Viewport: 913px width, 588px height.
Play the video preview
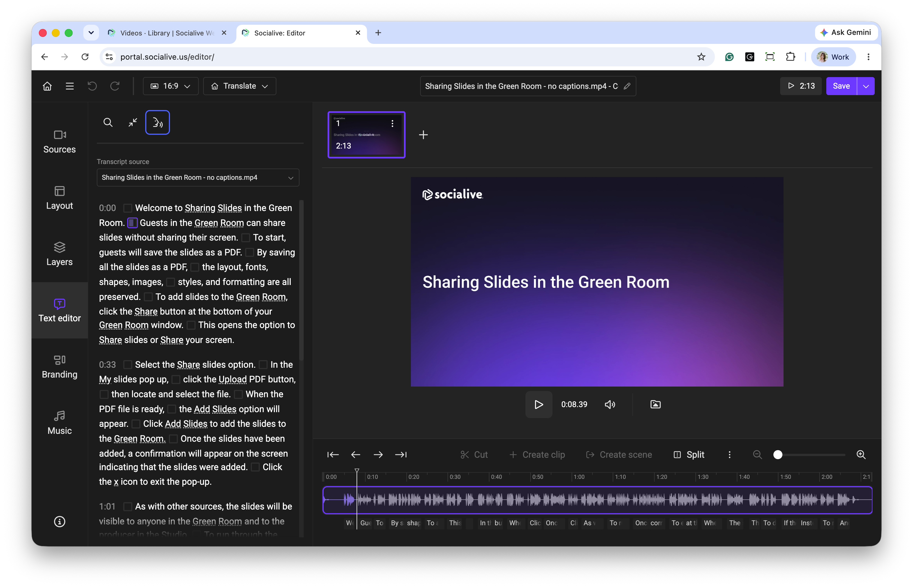coord(538,404)
